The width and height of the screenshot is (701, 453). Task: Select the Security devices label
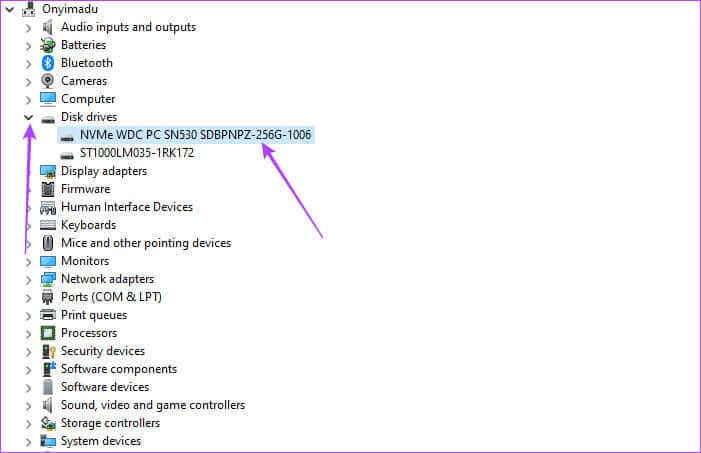point(103,351)
